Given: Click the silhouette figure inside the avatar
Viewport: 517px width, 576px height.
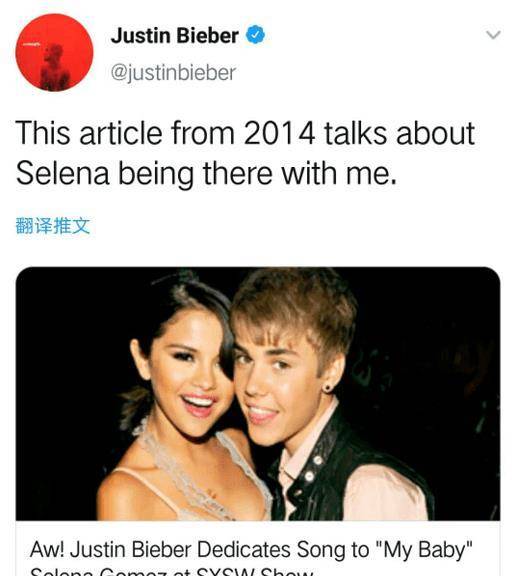Looking at the screenshot, I should click(x=55, y=66).
